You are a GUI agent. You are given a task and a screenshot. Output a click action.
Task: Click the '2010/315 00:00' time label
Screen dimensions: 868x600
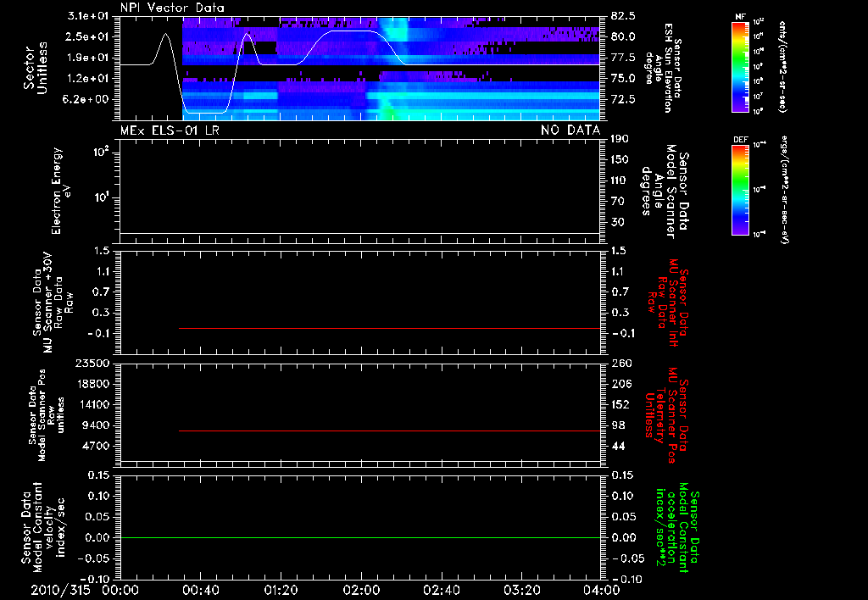click(x=85, y=591)
